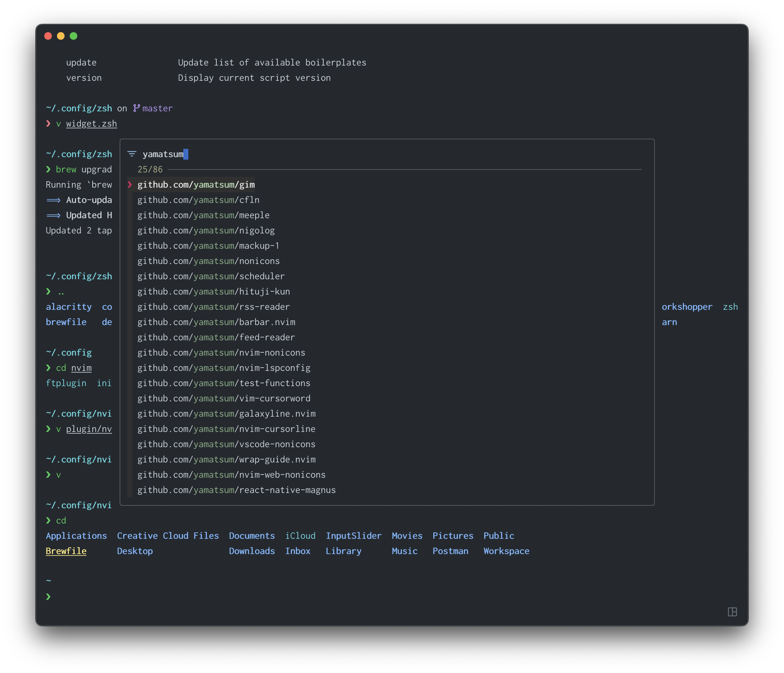
Task: Select github.com/yamatsum/scheduler row
Action: [x=211, y=276]
